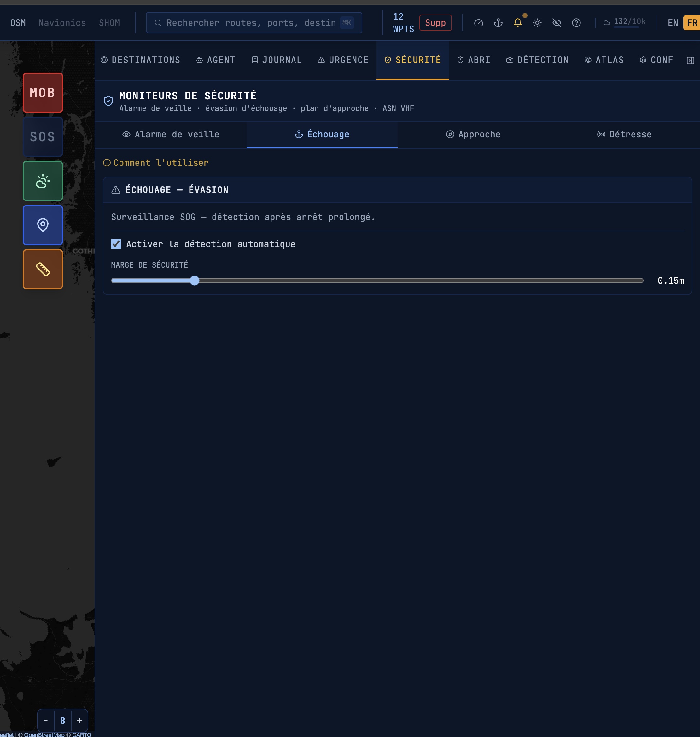
Task: Click the speedometer gauge icon in top bar
Action: (x=478, y=23)
